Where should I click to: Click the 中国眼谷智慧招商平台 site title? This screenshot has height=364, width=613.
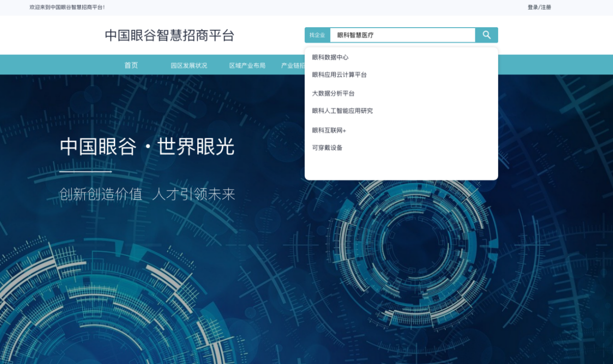point(169,35)
